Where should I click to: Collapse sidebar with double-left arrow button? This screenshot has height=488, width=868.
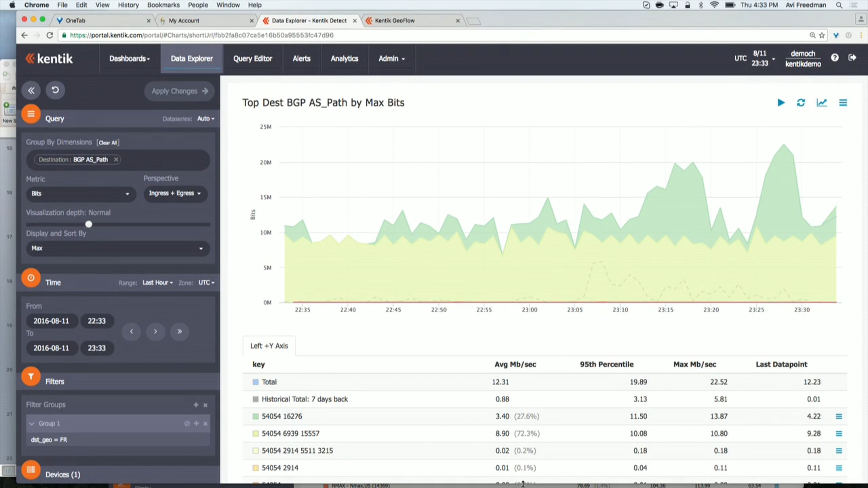(31, 90)
